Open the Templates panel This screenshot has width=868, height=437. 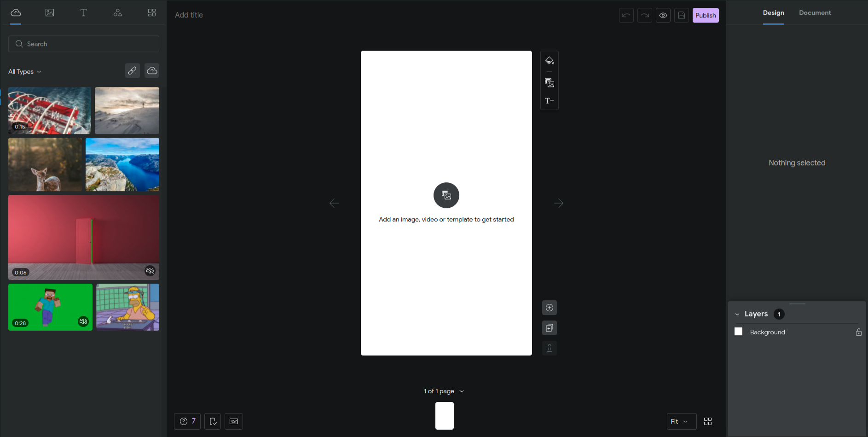152,12
